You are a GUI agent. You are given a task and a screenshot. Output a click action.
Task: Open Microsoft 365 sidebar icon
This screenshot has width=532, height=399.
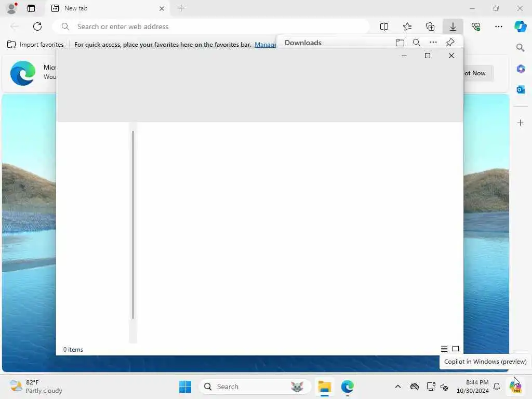(521, 69)
